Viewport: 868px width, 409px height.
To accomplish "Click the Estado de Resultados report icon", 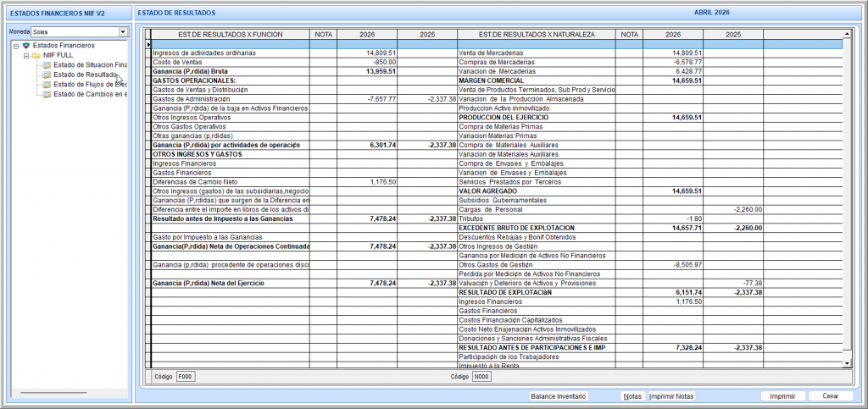I will (x=47, y=75).
